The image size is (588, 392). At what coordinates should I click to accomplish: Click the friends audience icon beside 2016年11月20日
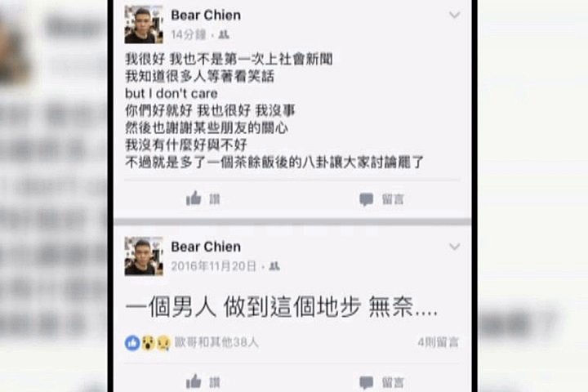point(274,266)
